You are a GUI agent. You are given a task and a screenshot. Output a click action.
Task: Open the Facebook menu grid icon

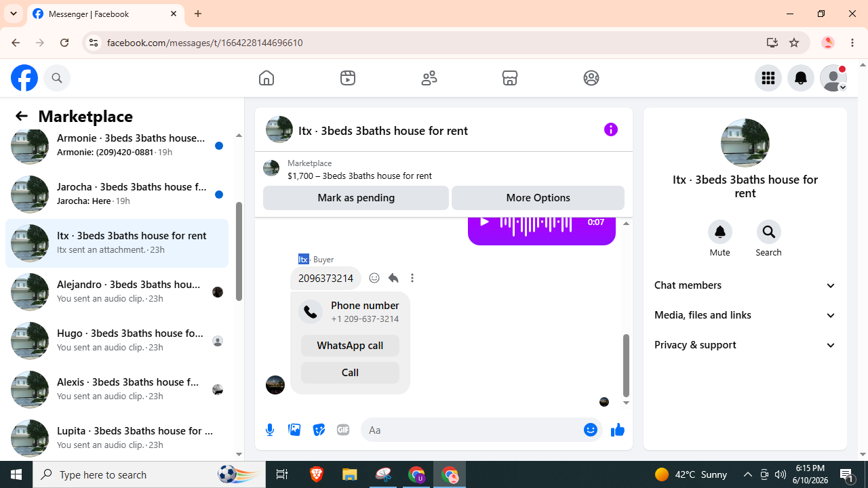click(768, 78)
